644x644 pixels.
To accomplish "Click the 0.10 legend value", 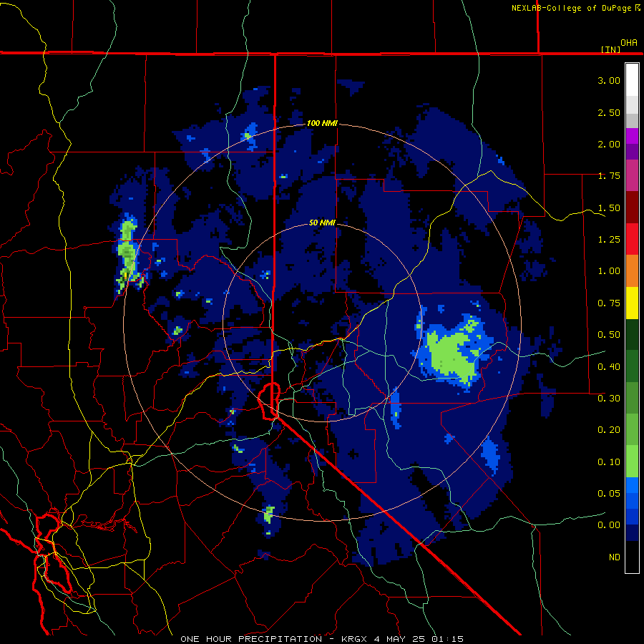I will coord(609,462).
